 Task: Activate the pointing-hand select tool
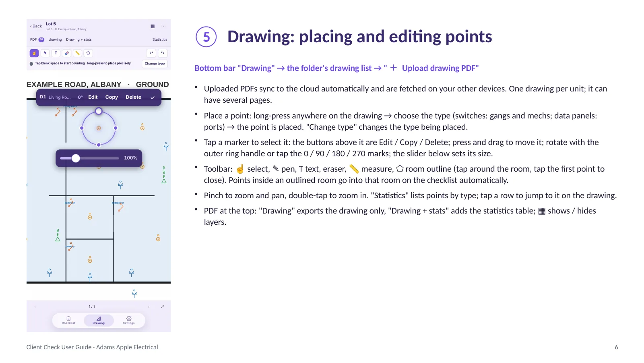click(34, 53)
